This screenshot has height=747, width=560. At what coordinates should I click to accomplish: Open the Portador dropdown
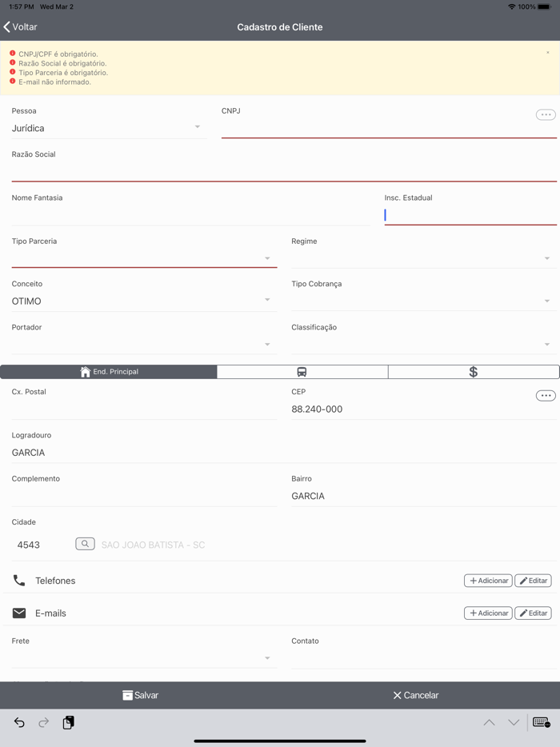pos(144,344)
